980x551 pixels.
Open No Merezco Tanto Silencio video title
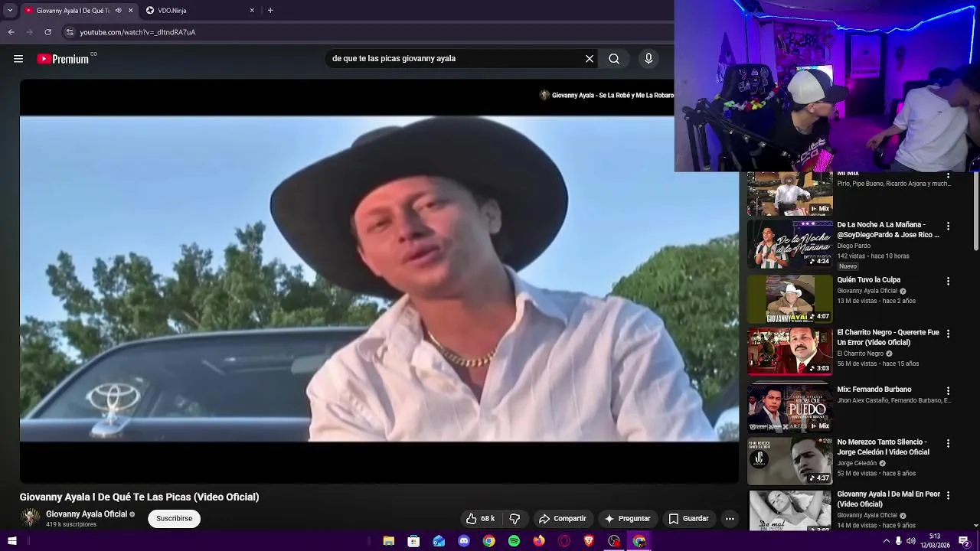coord(883,447)
